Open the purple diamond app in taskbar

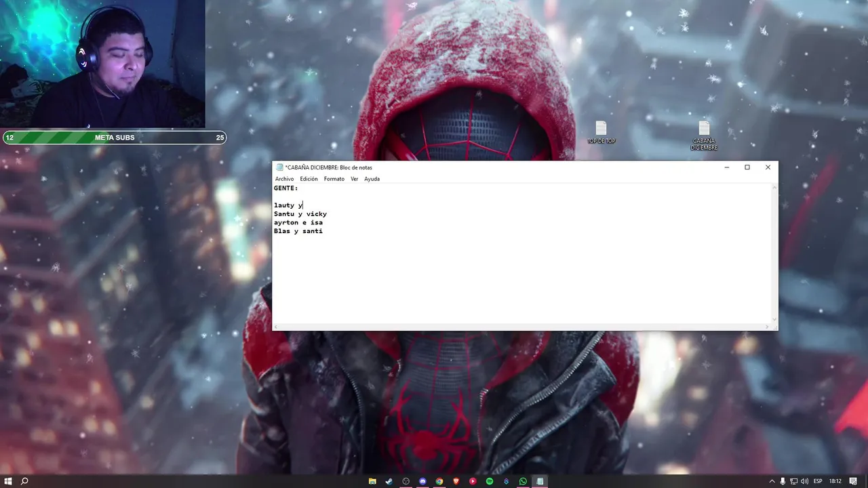[506, 481]
